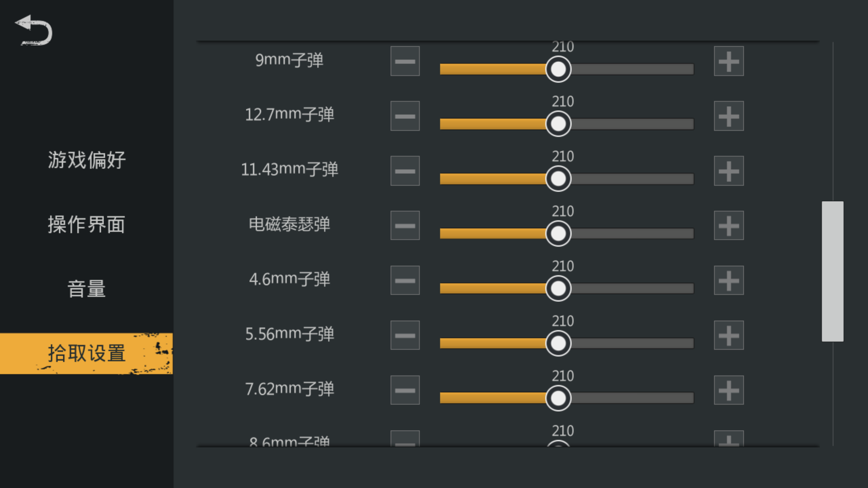Decrease 电磁泰瑟弹 quantity
This screenshot has height=488, width=868.
(405, 225)
